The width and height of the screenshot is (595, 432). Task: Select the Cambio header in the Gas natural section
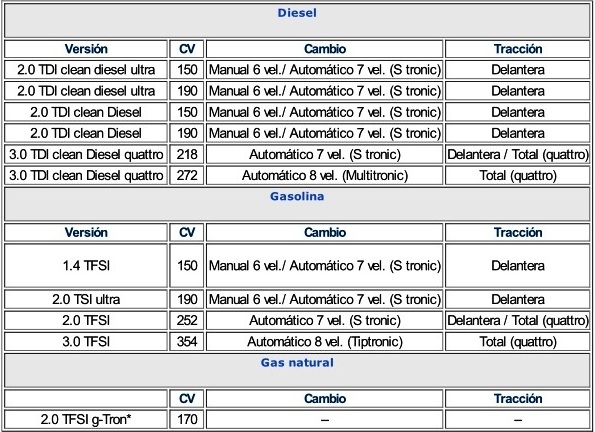324,399
